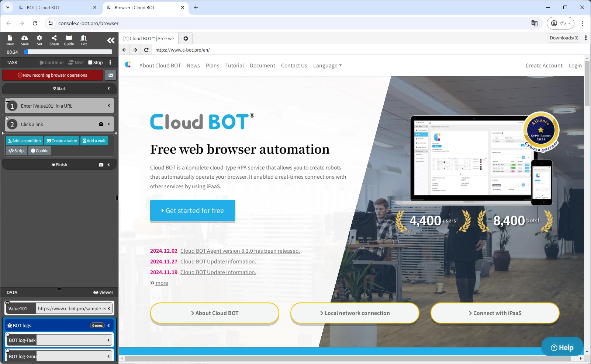The height and width of the screenshot is (364, 591).
Task: Expand the Start step arrow
Action: click(109, 88)
